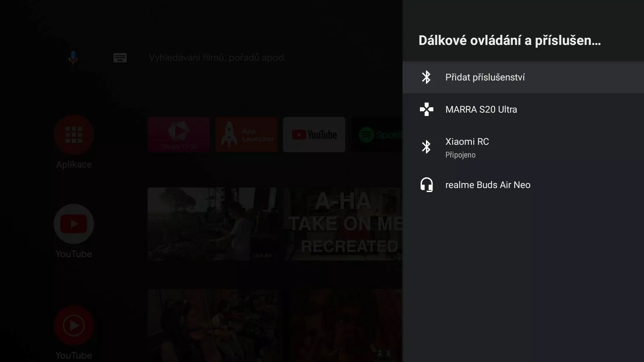This screenshot has height=362, width=644.
Task: Open the keyboard search icon
Action: [x=120, y=58]
